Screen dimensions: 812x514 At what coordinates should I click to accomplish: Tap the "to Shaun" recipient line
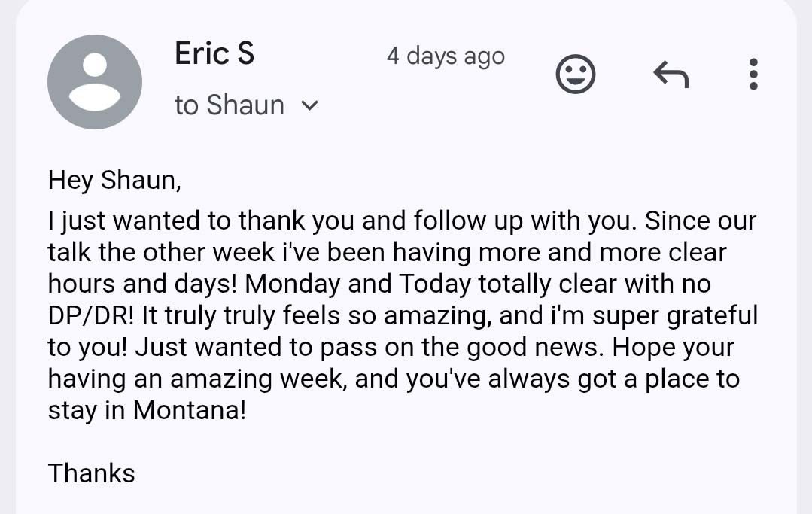tap(230, 105)
